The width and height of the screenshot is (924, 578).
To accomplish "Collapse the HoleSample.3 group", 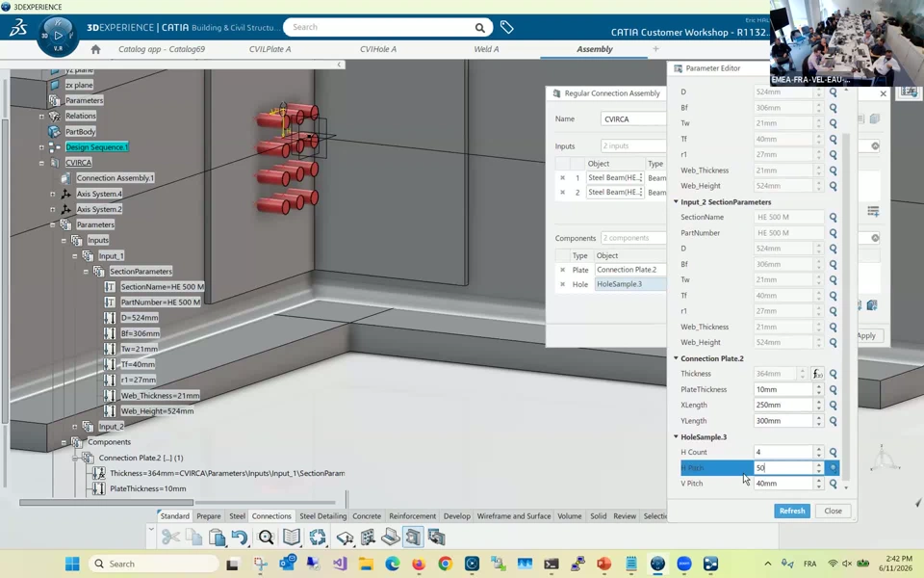I will pos(676,437).
